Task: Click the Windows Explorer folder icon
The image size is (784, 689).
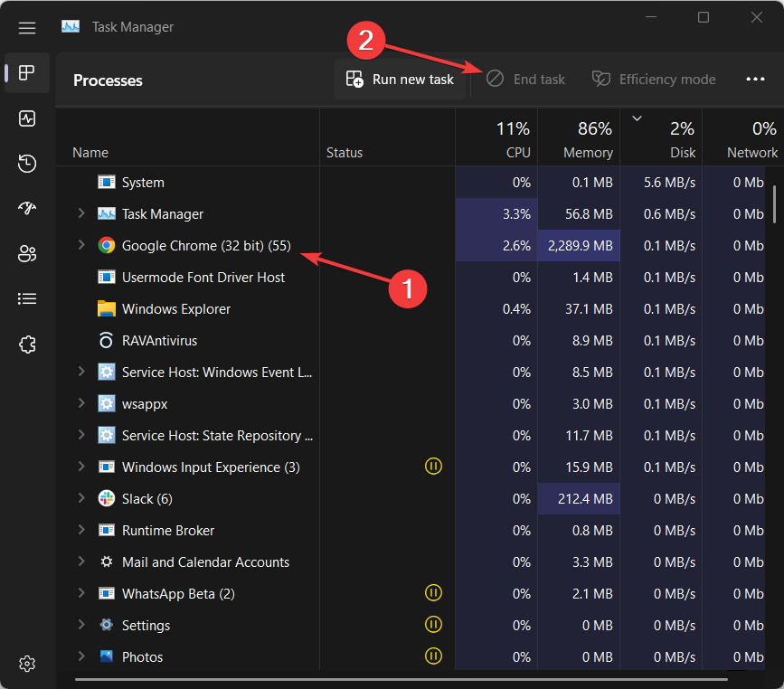Action: click(106, 308)
